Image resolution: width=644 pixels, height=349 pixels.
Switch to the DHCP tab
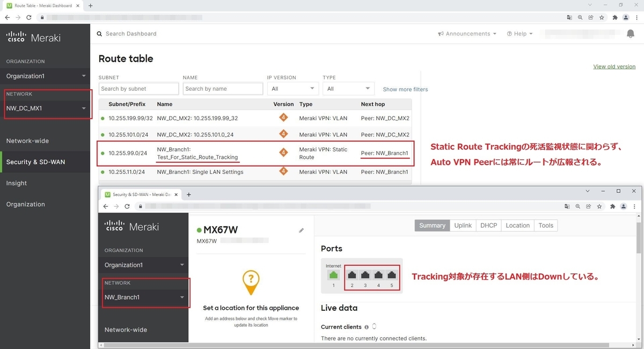tap(488, 226)
